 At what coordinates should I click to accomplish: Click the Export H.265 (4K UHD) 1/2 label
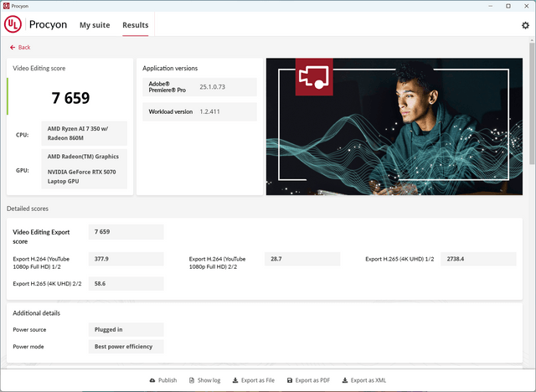point(399,259)
